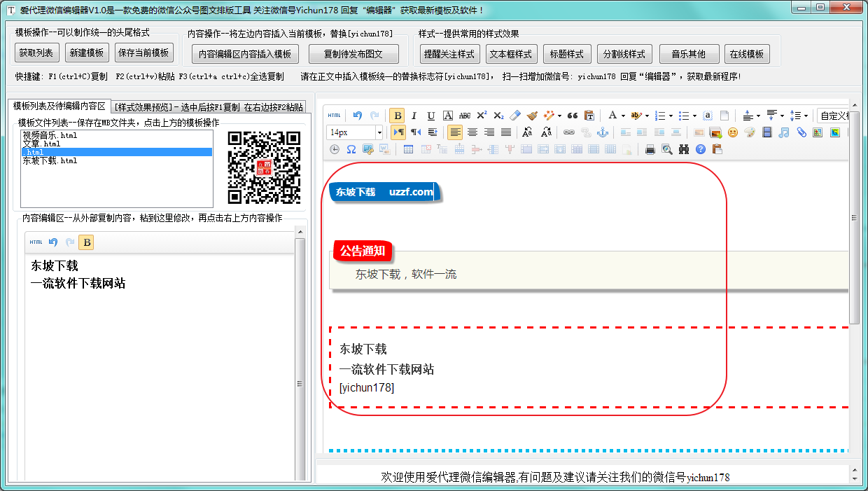The image size is (868, 491).
Task: Open 标题样式 styles
Action: [566, 54]
